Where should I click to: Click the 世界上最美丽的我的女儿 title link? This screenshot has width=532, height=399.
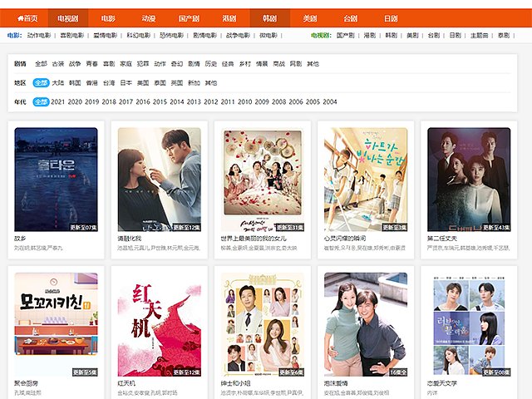254,239
